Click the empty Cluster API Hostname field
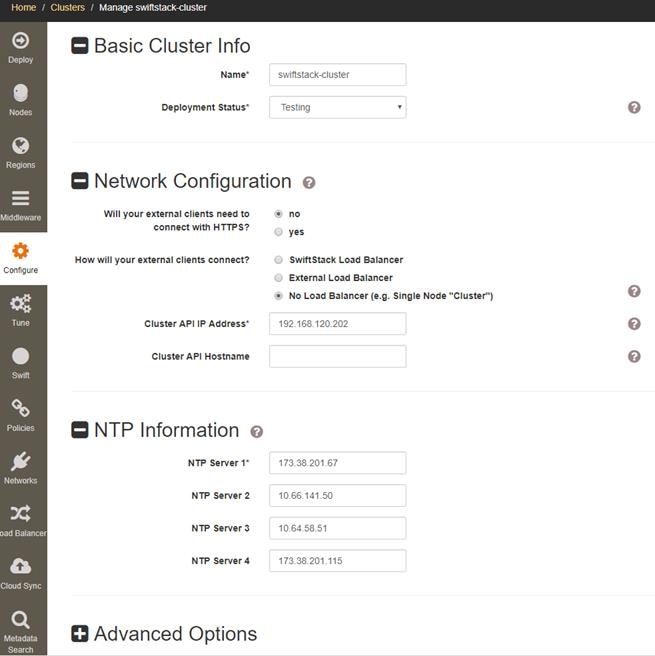 point(338,356)
